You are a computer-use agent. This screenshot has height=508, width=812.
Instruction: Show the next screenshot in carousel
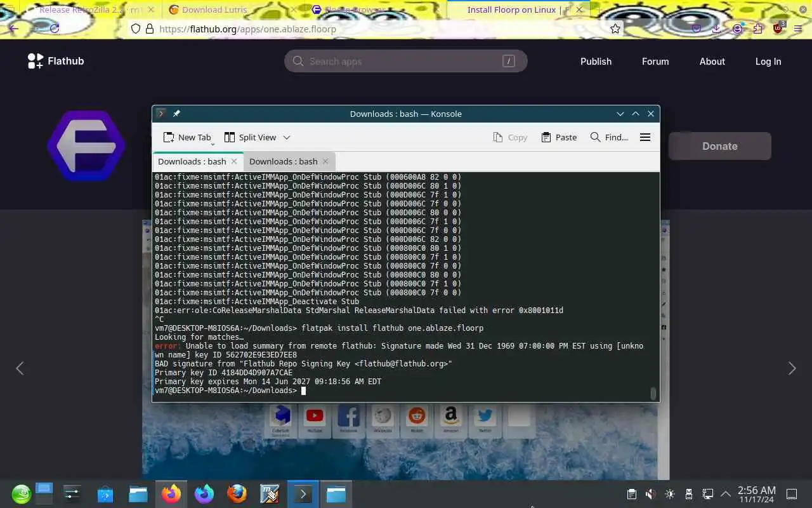(x=792, y=368)
